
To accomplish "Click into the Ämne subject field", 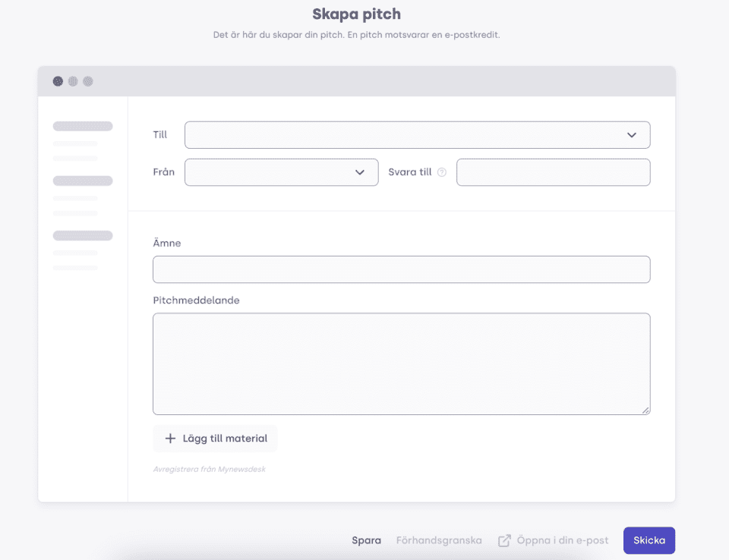I will [401, 269].
